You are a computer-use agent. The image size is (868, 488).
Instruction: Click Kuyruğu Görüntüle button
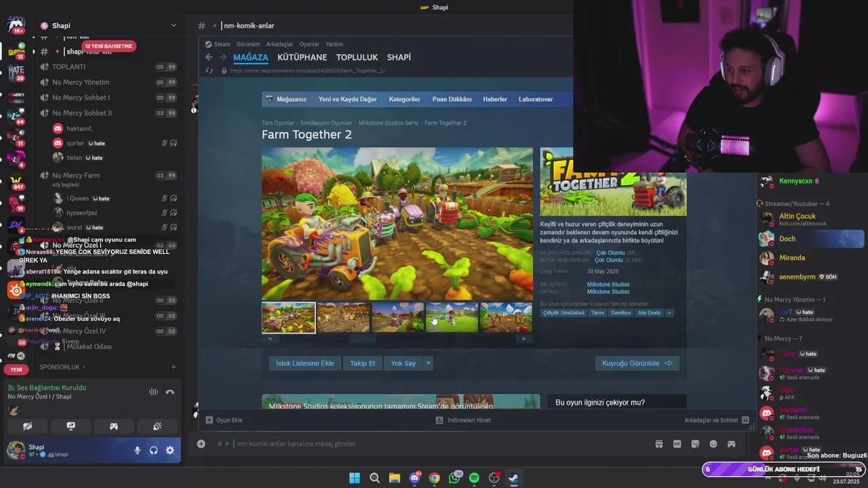pyautogui.click(x=637, y=363)
